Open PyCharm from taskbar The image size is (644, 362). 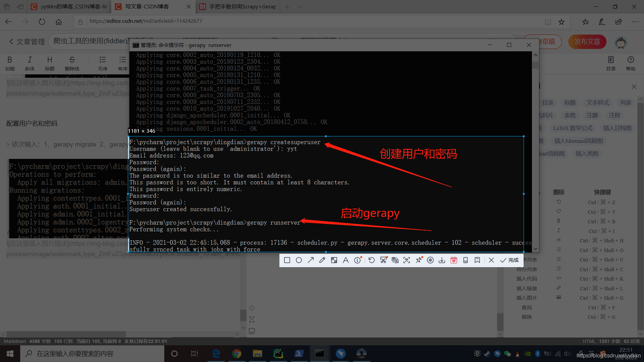click(278, 354)
